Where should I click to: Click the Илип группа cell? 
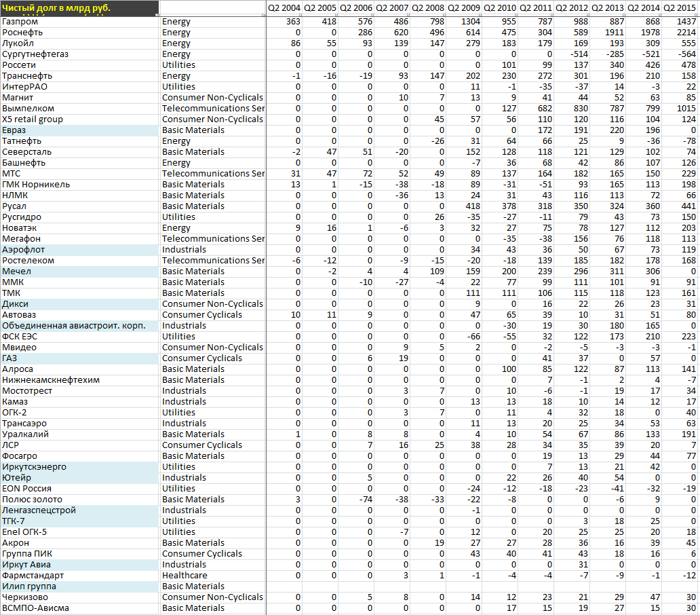coord(79,587)
